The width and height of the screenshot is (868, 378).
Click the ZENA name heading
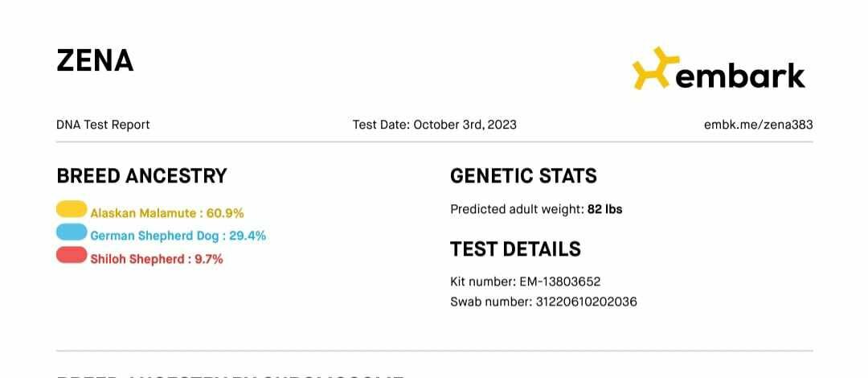95,61
